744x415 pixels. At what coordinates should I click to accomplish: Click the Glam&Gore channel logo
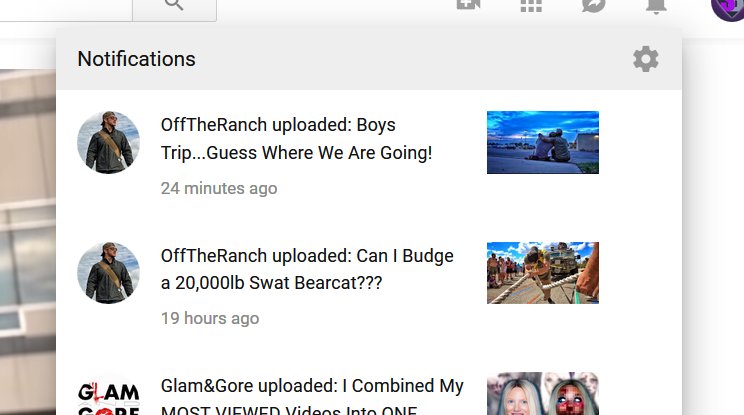[109, 397]
